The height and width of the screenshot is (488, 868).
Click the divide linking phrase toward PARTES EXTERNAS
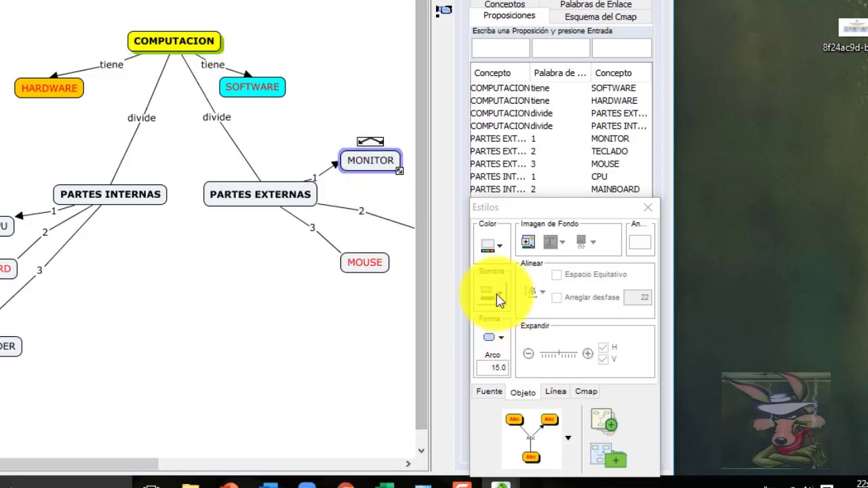pyautogui.click(x=217, y=117)
